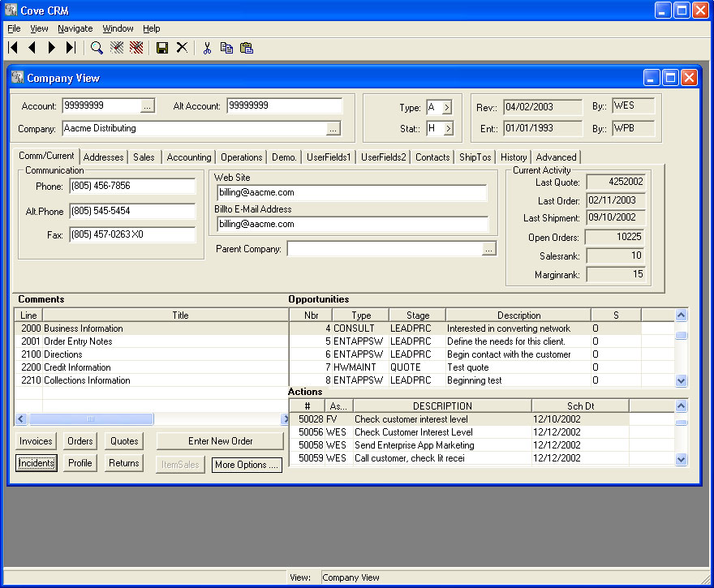Click Actions scrollbar down arrow
The width and height of the screenshot is (714, 588).
tap(682, 459)
